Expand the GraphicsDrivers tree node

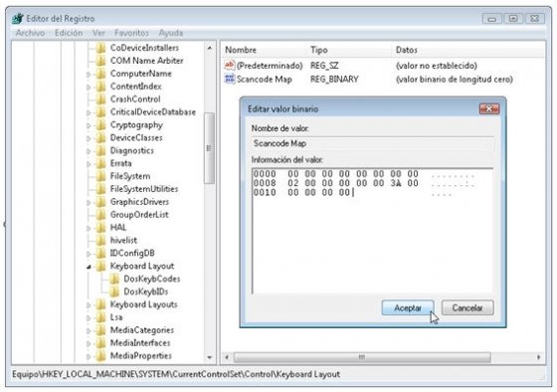pyautogui.click(x=89, y=202)
